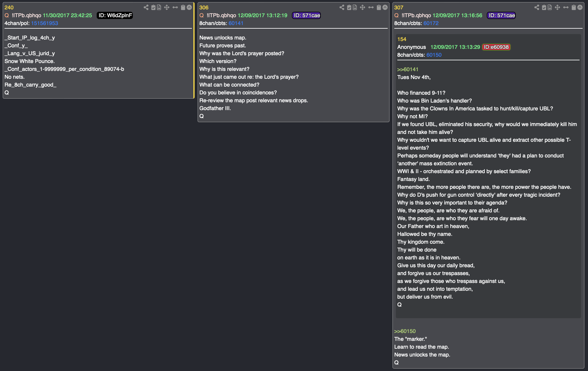588x371 pixels.
Task: Share post 306 via the share icon
Action: pyautogui.click(x=342, y=7)
